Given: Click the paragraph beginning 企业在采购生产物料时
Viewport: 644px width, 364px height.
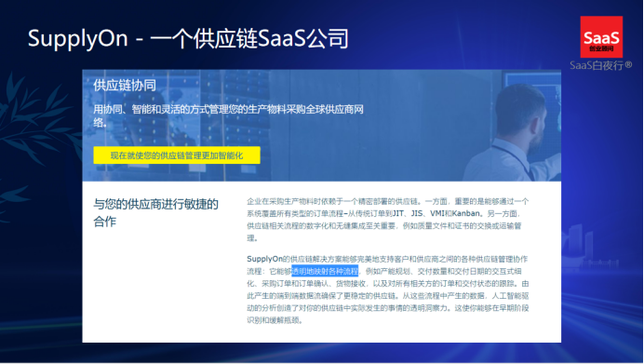Looking at the screenshot, I should click(388, 220).
